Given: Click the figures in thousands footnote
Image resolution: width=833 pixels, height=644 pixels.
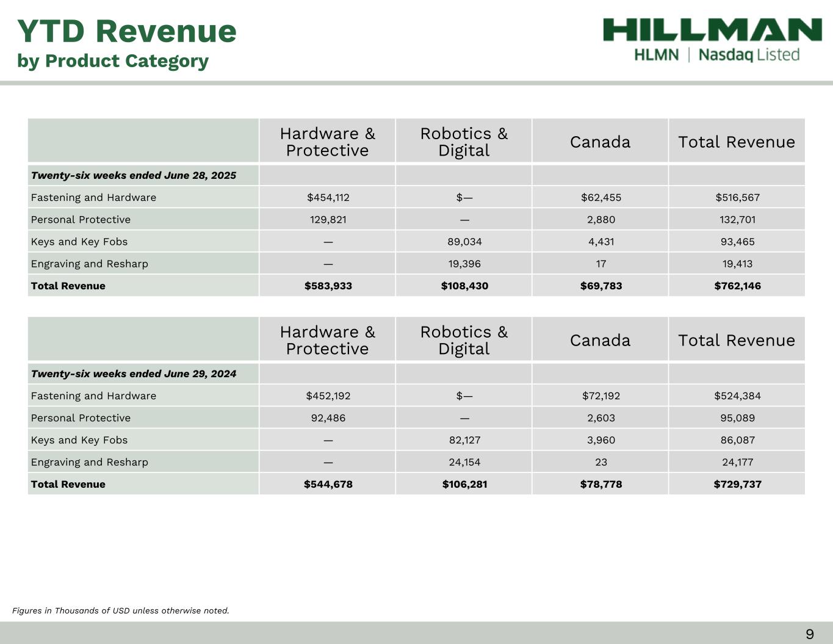Looking at the screenshot, I should [121, 610].
